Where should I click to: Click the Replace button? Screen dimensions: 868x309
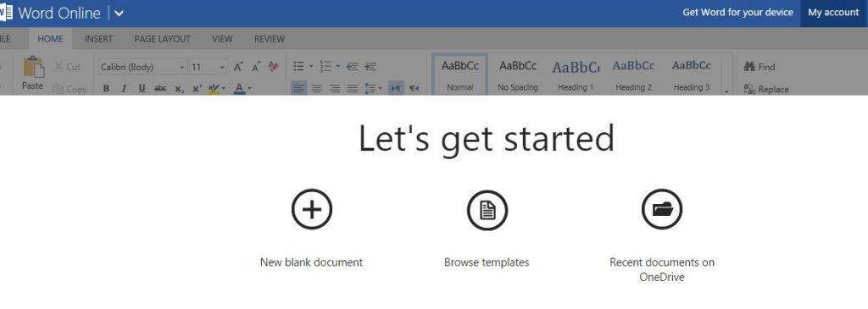point(766,89)
